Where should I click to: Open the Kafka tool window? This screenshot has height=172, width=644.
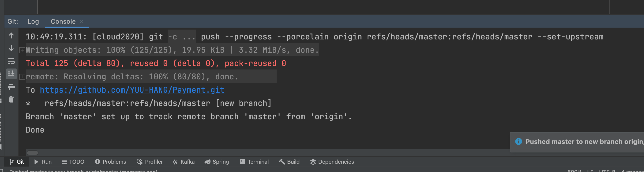click(x=184, y=162)
